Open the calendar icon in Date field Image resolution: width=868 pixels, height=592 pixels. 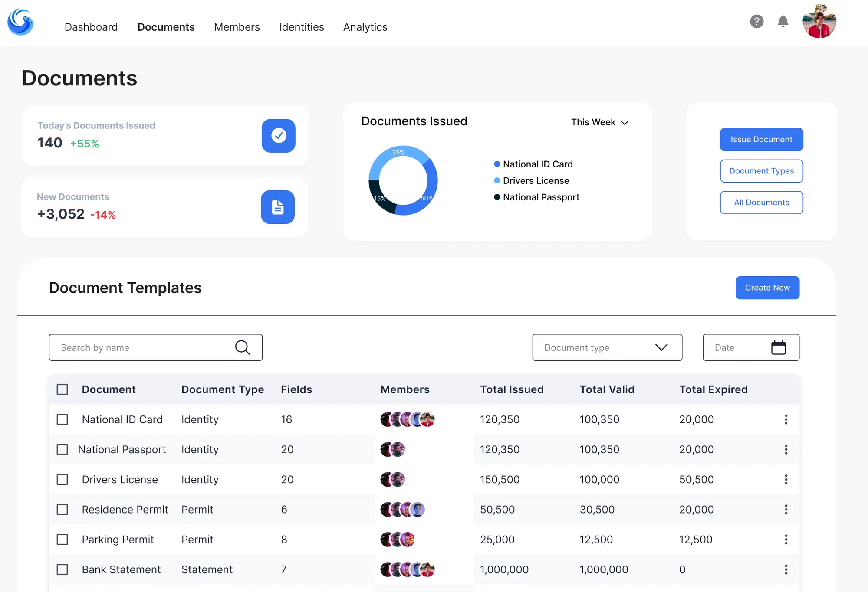click(778, 347)
